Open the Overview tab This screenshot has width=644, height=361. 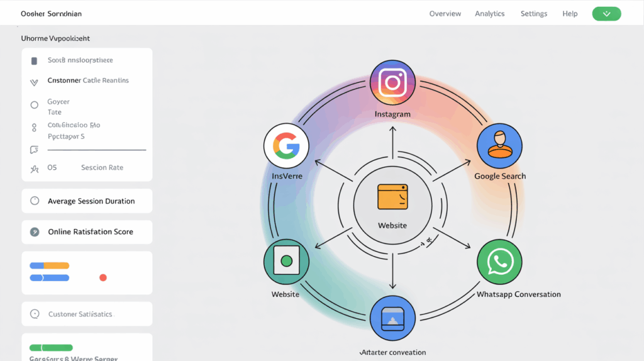point(445,14)
